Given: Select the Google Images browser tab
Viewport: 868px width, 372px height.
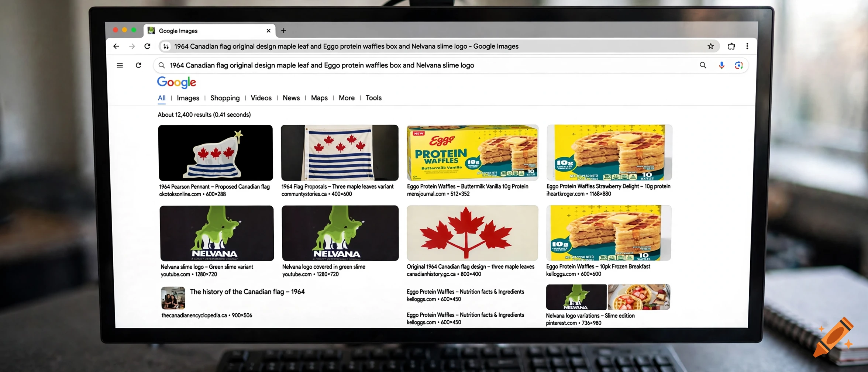Looking at the screenshot, I should [x=209, y=31].
